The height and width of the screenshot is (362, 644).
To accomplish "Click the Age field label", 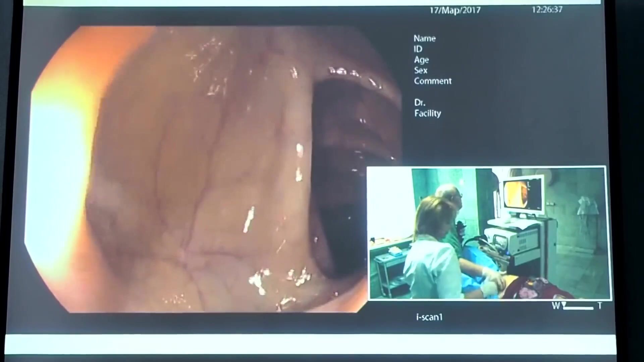I will [421, 60].
